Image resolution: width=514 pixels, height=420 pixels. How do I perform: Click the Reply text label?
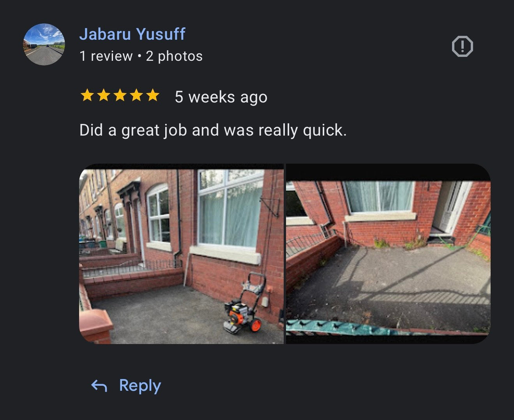(140, 385)
